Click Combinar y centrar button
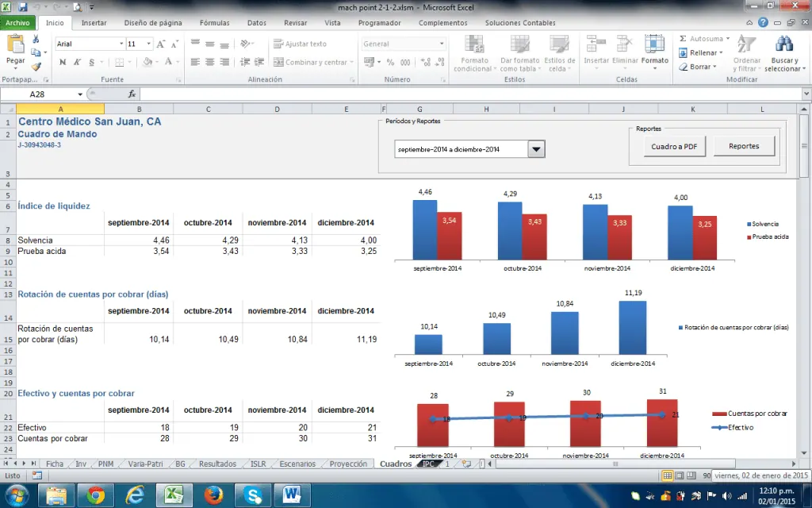This screenshot has width=812, height=508. click(x=312, y=62)
